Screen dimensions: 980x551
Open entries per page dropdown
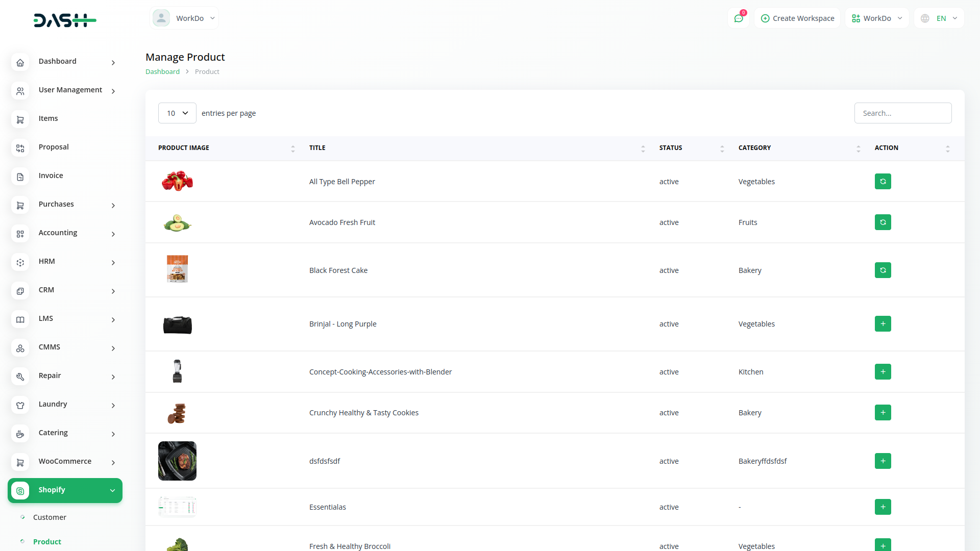177,113
